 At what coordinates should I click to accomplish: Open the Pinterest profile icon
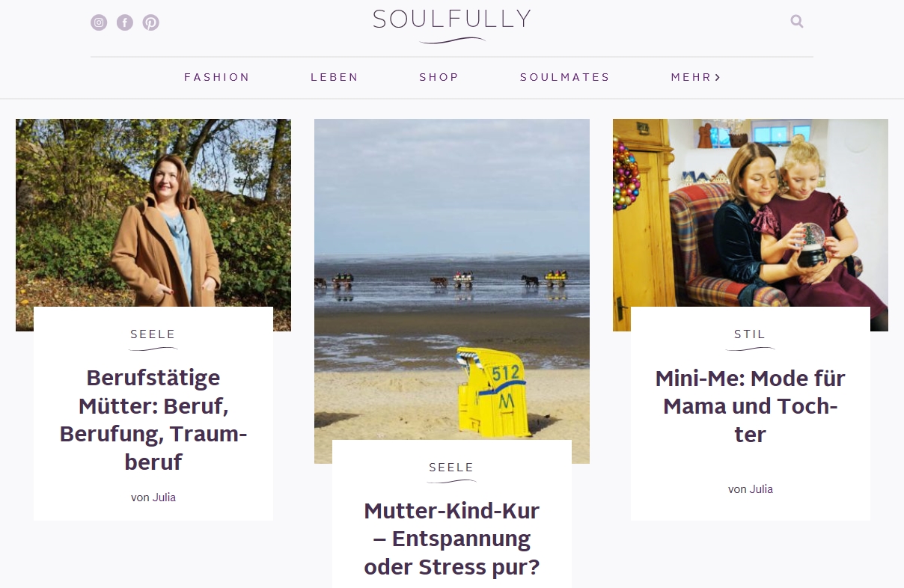(151, 22)
